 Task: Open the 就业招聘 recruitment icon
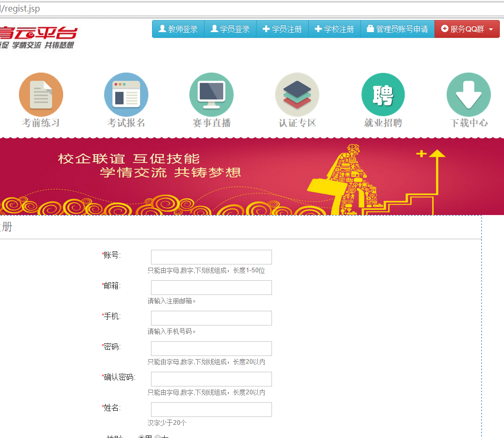383,95
